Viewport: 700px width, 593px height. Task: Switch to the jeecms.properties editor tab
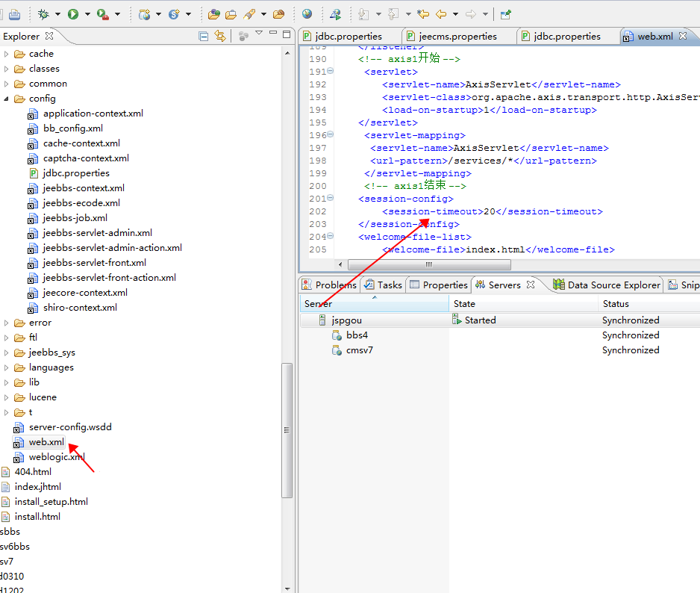point(458,36)
